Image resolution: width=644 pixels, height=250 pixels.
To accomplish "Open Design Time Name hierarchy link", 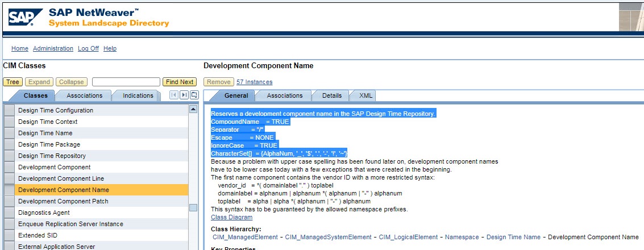I will click(513, 238).
